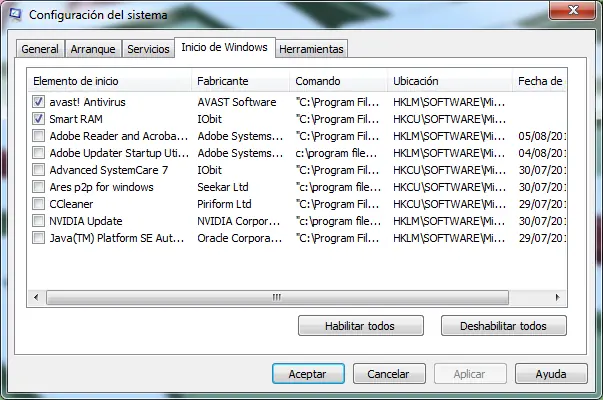Select the Ares p2p for windows entry
The width and height of the screenshot is (603, 400).
[x=101, y=187]
